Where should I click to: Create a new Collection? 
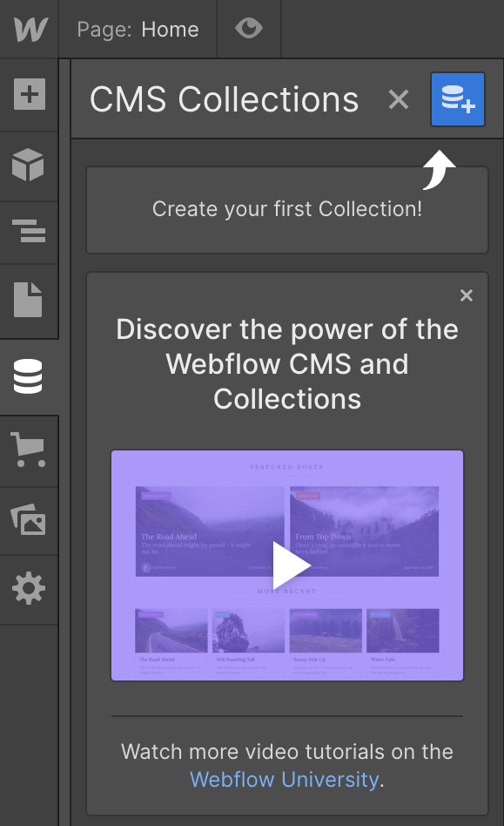457,99
